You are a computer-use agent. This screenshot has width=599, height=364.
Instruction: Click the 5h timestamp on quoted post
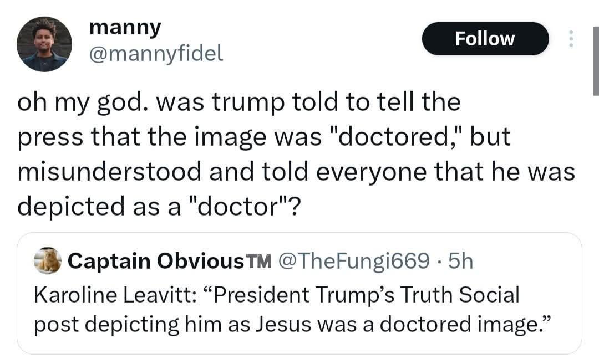(461, 262)
